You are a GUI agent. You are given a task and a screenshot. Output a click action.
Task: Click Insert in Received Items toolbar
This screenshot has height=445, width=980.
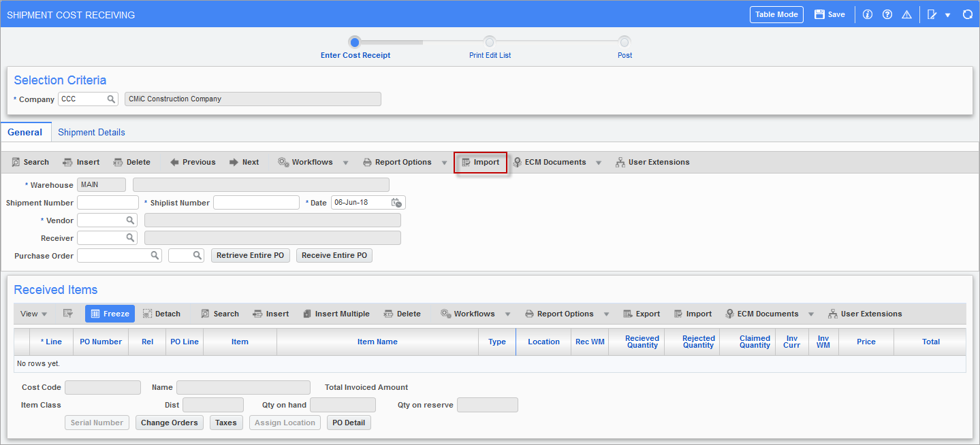[270, 314]
